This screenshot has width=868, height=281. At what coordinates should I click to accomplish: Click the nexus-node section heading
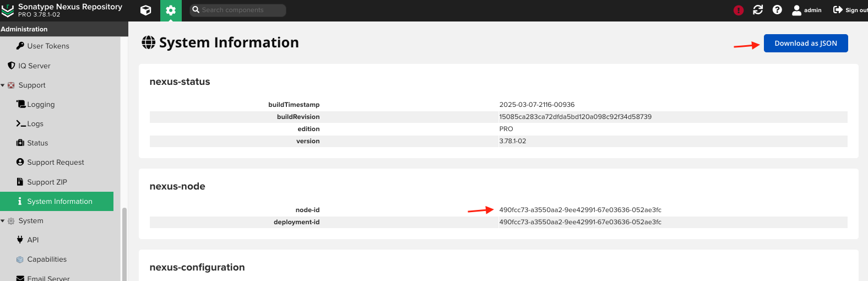tap(177, 186)
